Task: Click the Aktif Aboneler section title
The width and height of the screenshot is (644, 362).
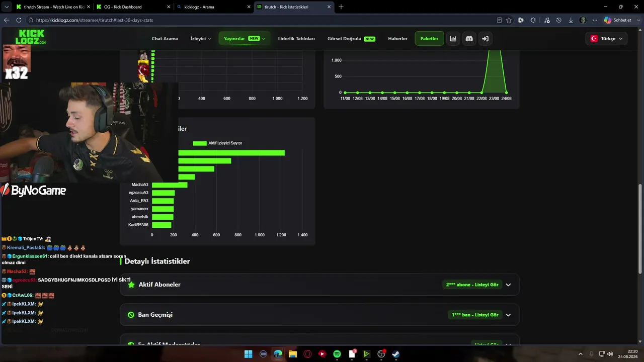Action: (159, 285)
